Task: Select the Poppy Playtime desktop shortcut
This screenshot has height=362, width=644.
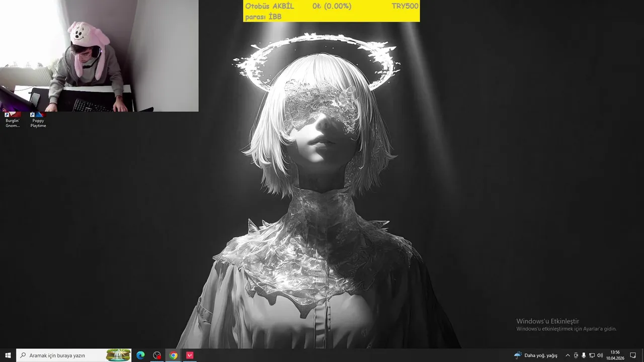Action: [38, 120]
